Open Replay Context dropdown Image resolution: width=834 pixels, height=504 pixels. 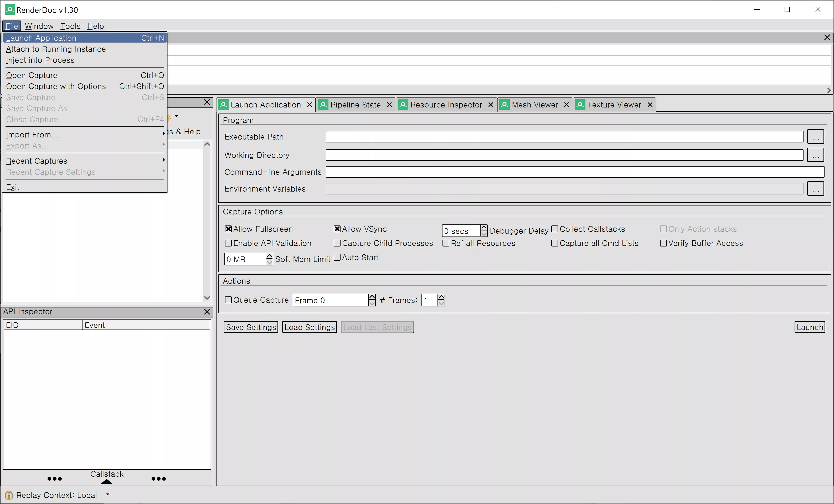[107, 495]
